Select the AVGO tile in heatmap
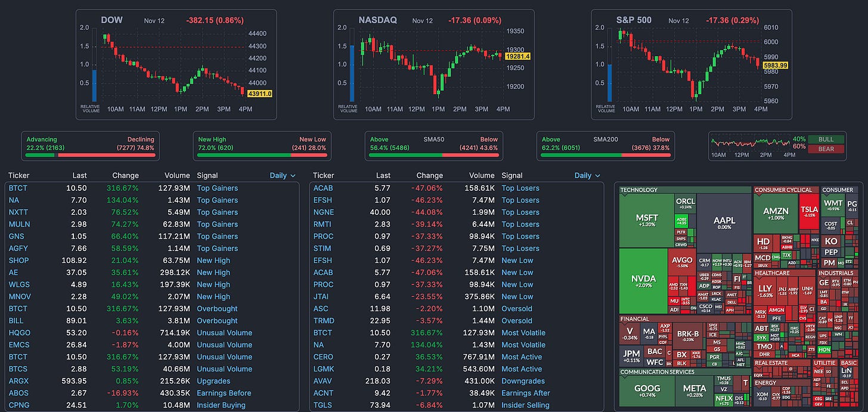 click(x=682, y=262)
